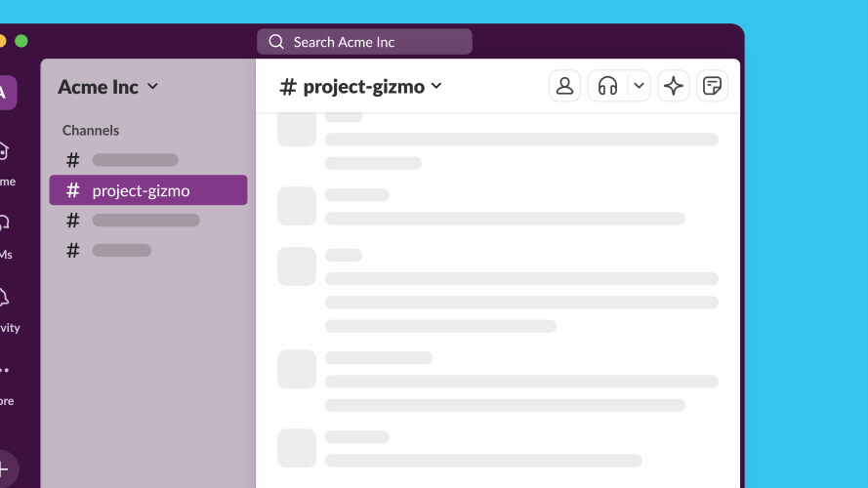The image size is (868, 488).
Task: Click the Channels section heading
Action: pyautogui.click(x=91, y=130)
